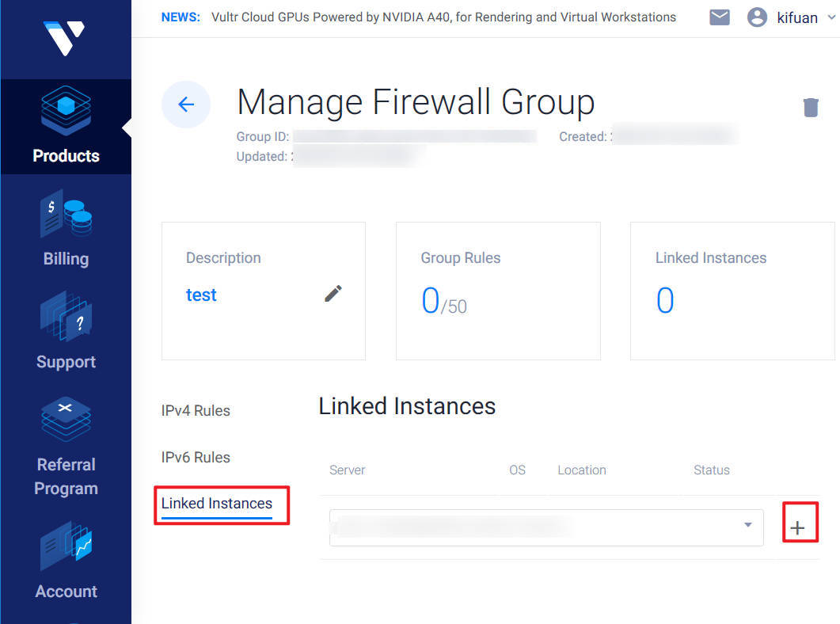Select the Account sidebar icon
Viewport: 840px width, 624px height.
click(x=66, y=546)
